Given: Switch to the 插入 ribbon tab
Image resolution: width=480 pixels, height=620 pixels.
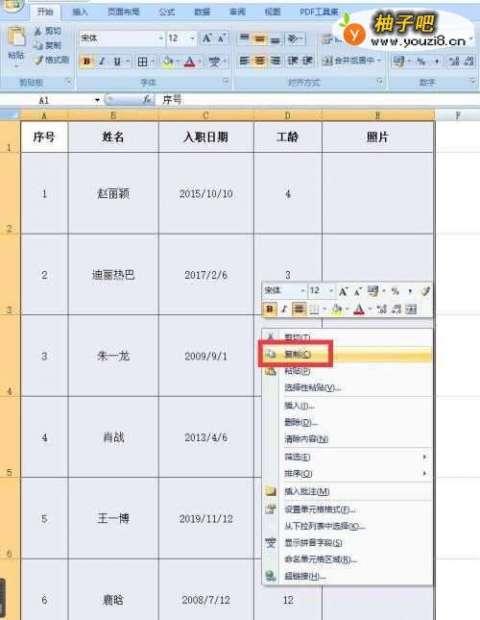Looking at the screenshot, I should pos(80,11).
